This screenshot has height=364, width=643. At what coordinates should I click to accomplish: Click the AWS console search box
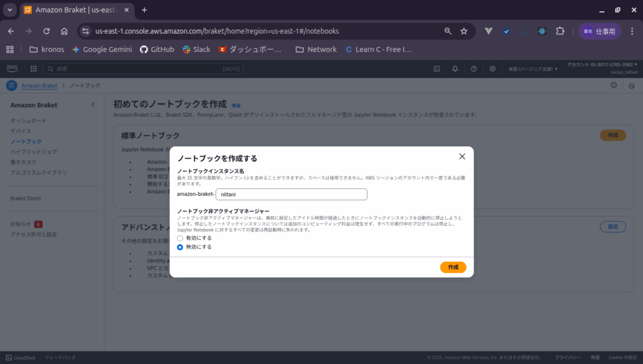click(143, 69)
